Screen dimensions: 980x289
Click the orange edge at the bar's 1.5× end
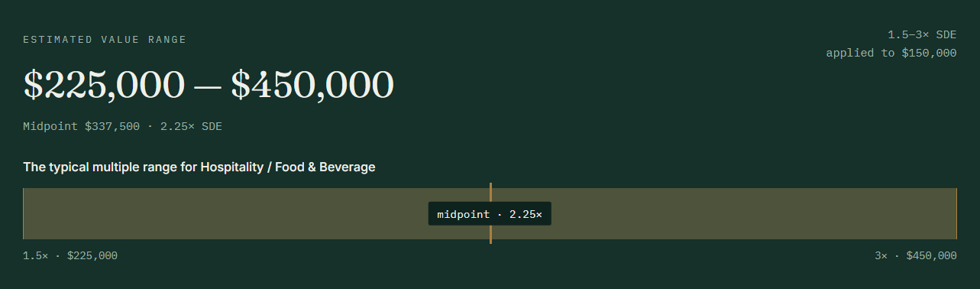[x=24, y=213]
